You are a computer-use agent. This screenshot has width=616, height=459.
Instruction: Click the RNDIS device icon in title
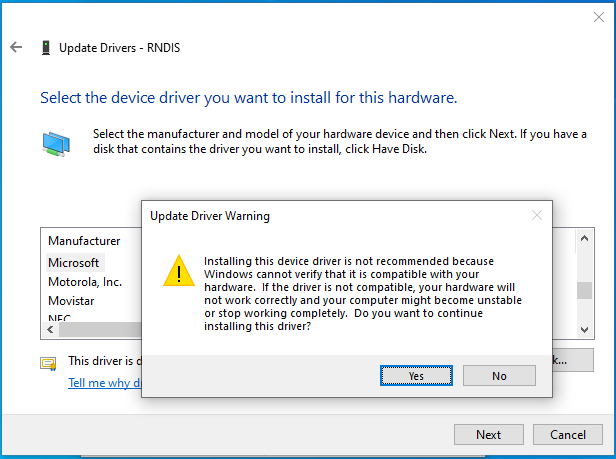46,48
